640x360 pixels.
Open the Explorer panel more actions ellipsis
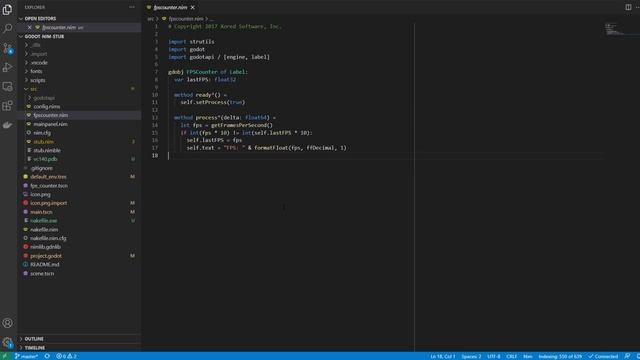[x=132, y=7]
